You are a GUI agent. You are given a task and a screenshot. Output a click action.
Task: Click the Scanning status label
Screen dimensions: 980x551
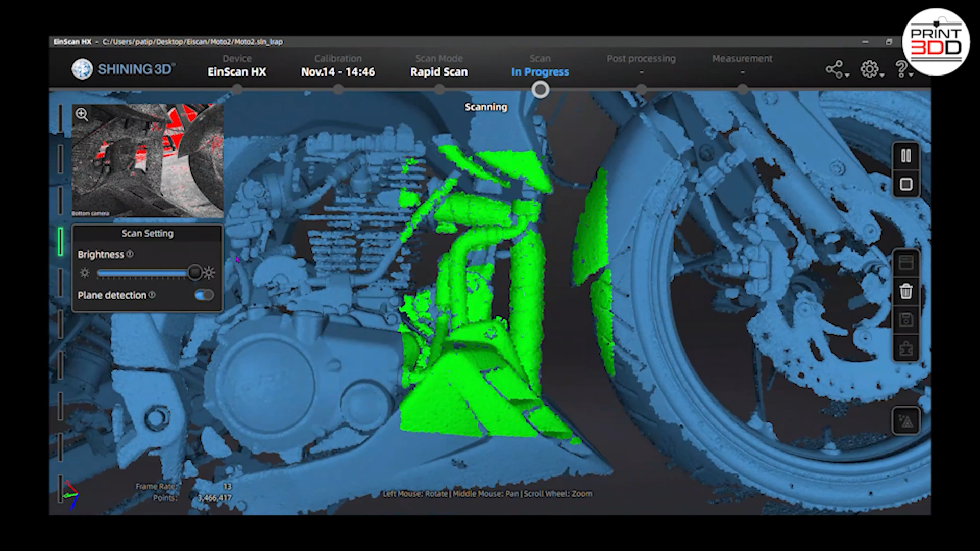coord(486,107)
